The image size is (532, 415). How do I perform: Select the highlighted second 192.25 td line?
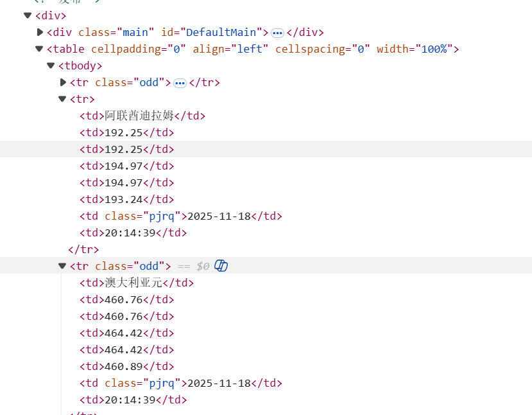(x=127, y=149)
